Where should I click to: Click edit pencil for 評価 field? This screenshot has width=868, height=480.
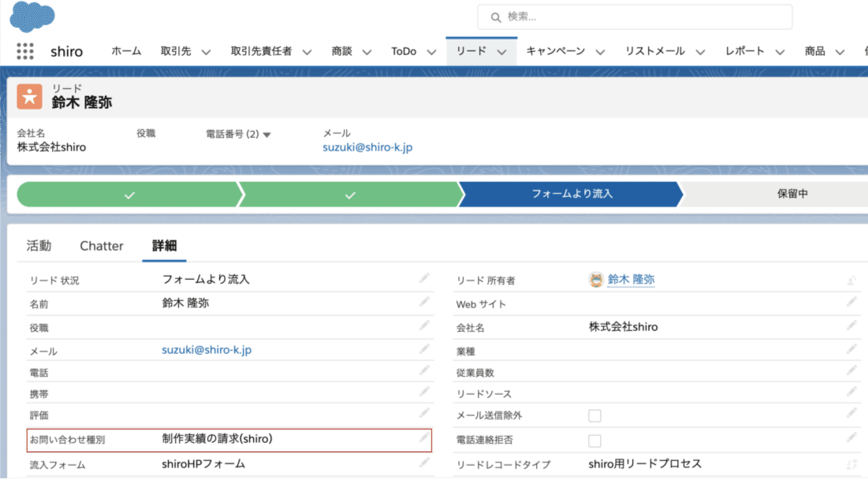click(424, 414)
